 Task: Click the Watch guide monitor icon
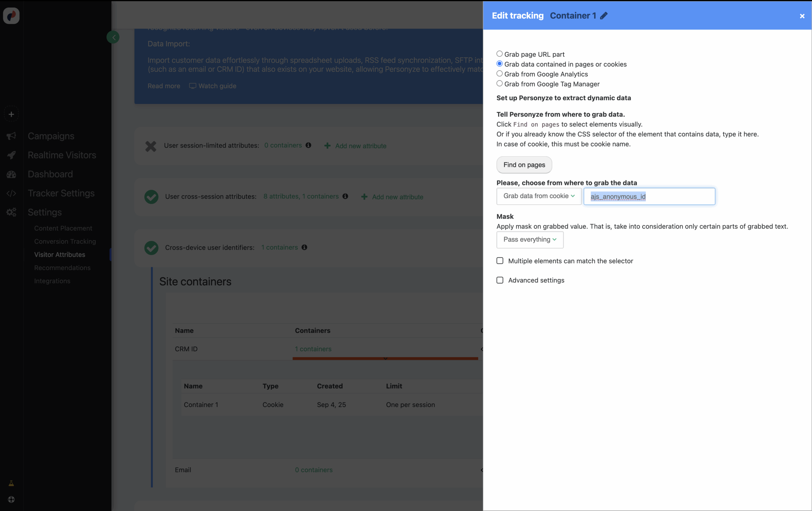(x=193, y=86)
